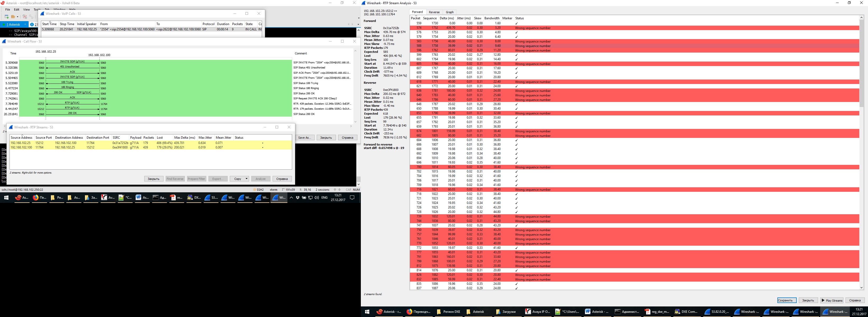Click the Play Streams button
868x317 pixels.
click(832, 301)
